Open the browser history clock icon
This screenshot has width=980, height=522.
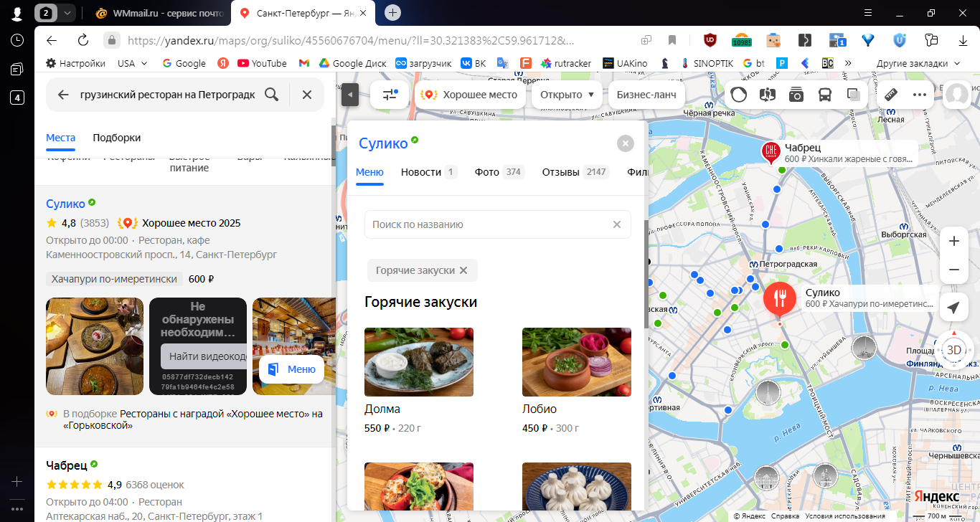point(17,40)
